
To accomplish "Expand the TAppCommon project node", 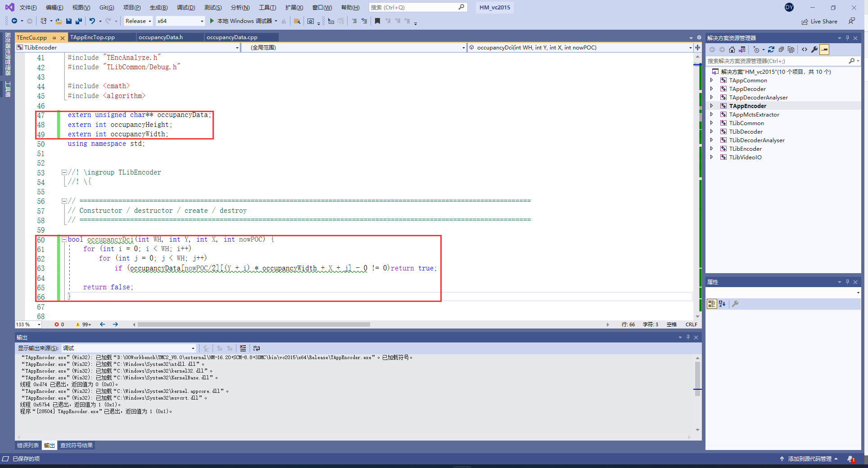I will pyautogui.click(x=711, y=80).
